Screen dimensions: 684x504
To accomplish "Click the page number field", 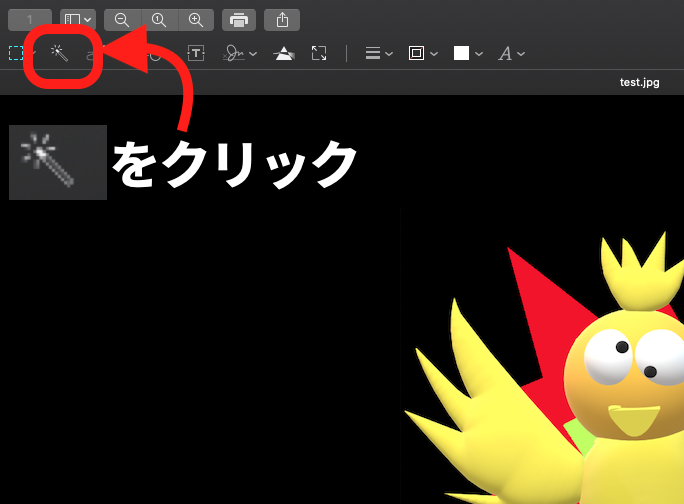I will coord(30,20).
